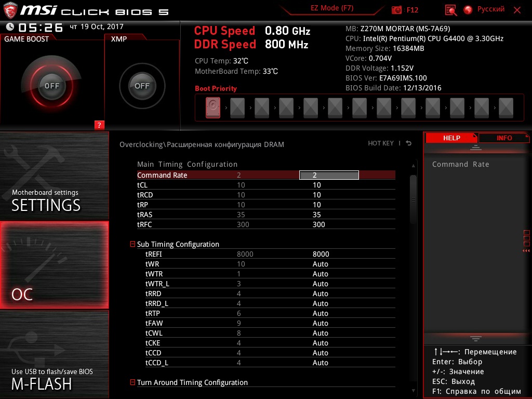Click the DDR Speed 800 MHz readout
Viewport: 532px width, 399px height.
pos(251,45)
